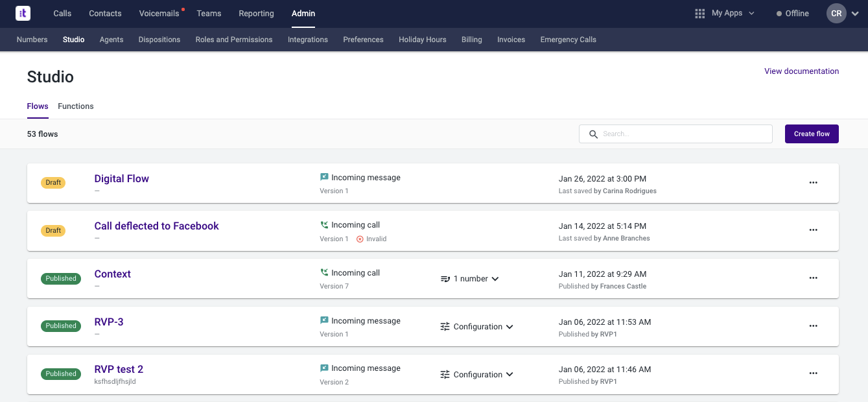Open Teams in top navigation

point(209,13)
